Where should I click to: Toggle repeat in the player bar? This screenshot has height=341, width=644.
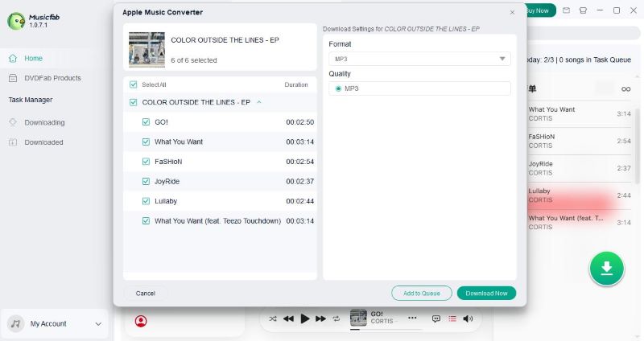point(336,318)
